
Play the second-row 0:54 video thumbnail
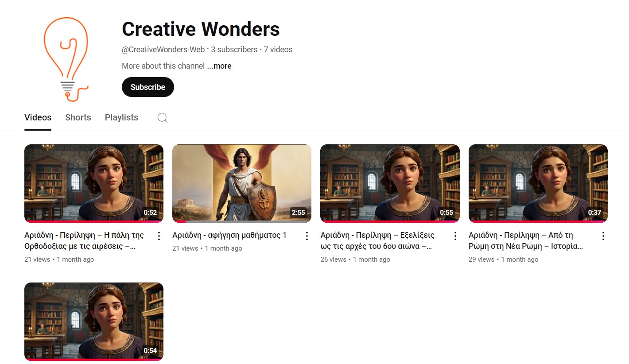[93, 321]
